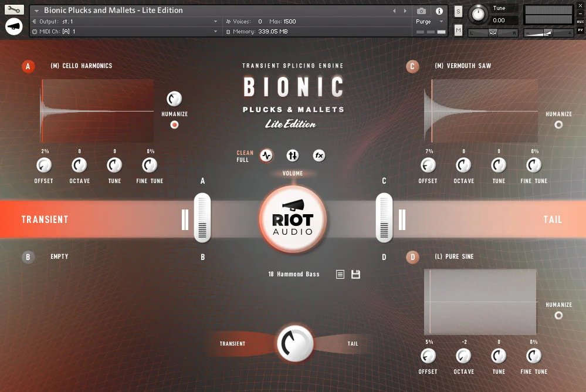586x392 pixels.
Task: Minimize the instrument with the minus button
Action: pyautogui.click(x=580, y=14)
